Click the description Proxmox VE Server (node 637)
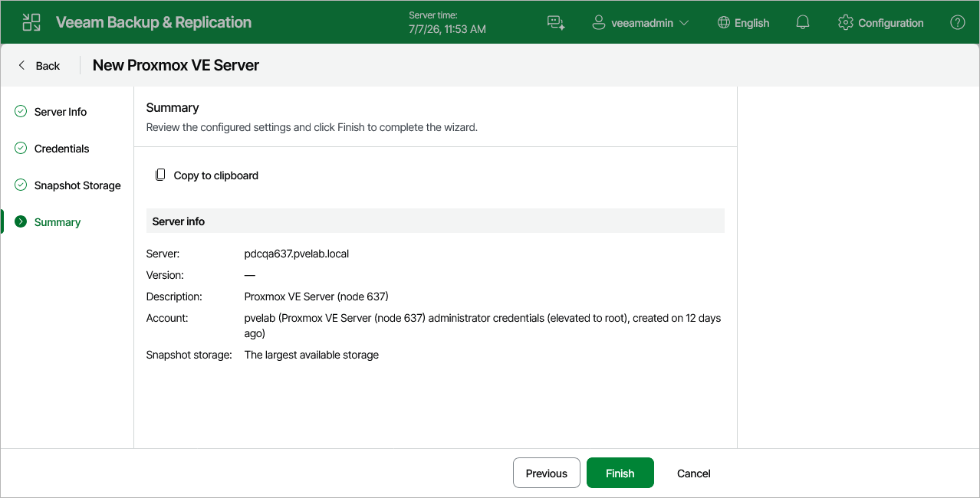 (317, 297)
